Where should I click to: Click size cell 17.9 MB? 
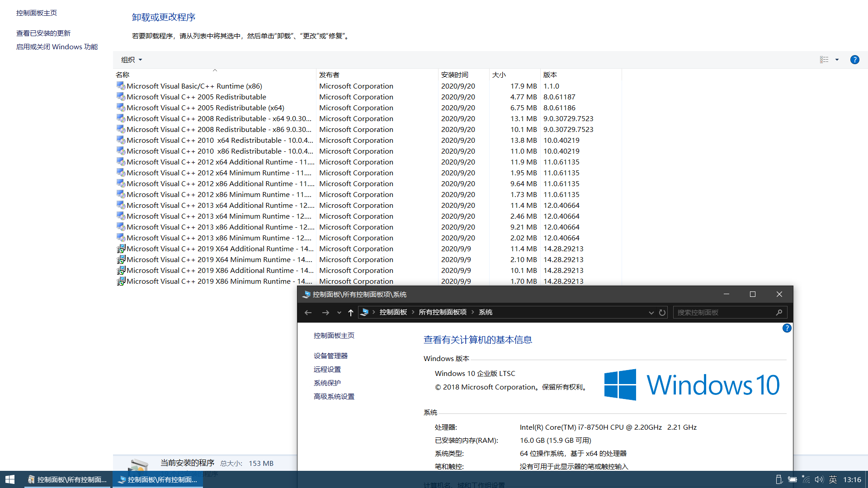[x=524, y=86]
